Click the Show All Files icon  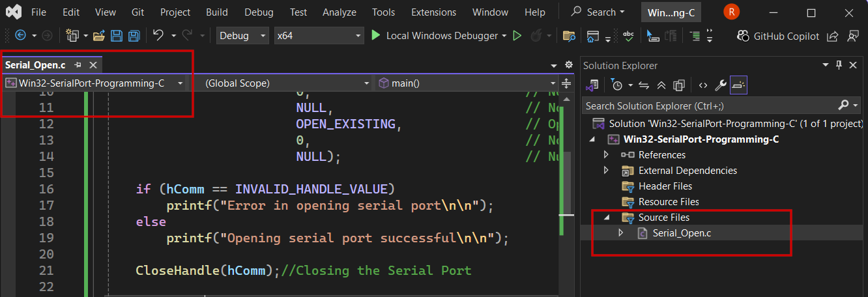[679, 85]
